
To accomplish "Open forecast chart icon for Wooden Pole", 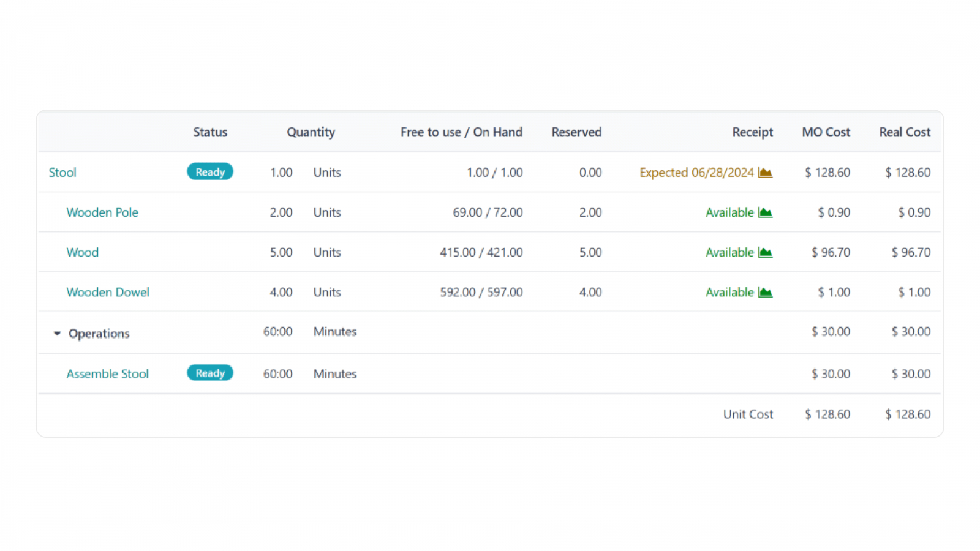I will tap(765, 212).
